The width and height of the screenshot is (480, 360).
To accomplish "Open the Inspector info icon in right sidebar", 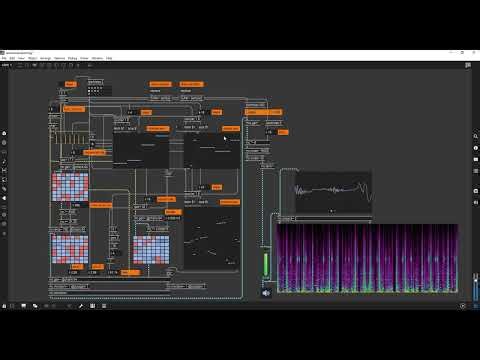I will [476, 148].
